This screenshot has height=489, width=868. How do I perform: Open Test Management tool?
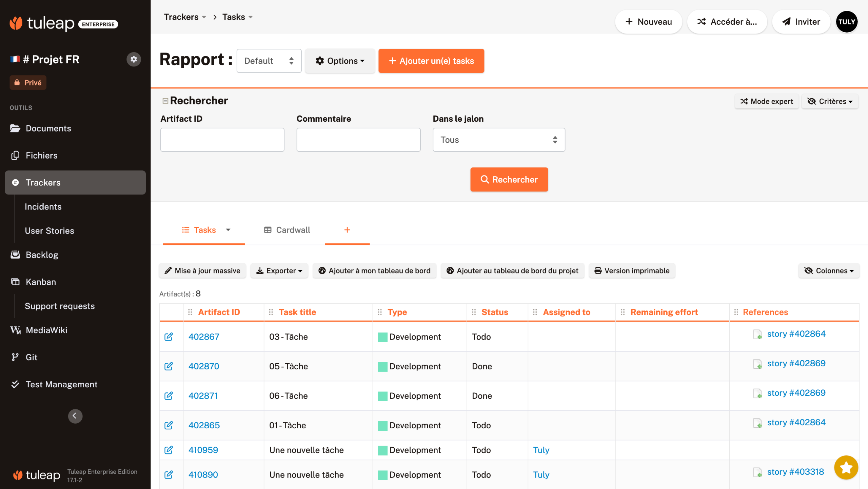pyautogui.click(x=61, y=384)
